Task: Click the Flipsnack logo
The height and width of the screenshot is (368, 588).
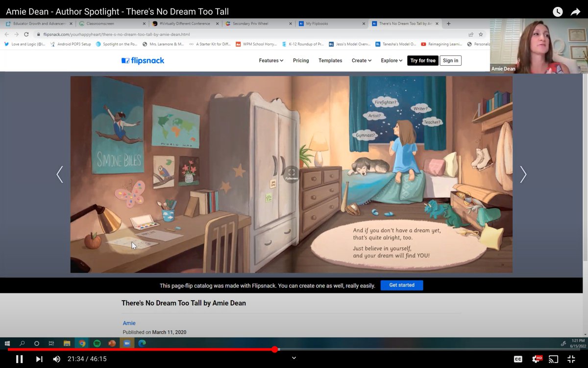Action: coord(142,60)
